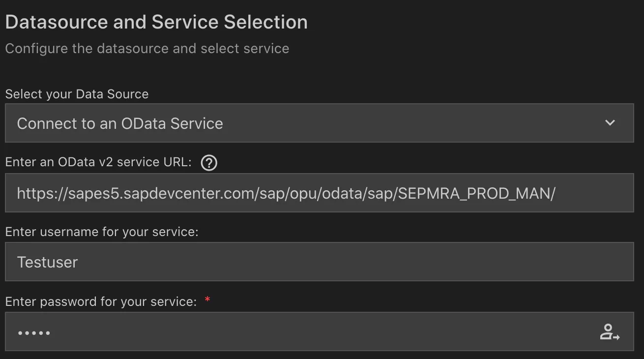The height and width of the screenshot is (359, 644).
Task: Click the "Enter password for your service" label
Action: 101,301
